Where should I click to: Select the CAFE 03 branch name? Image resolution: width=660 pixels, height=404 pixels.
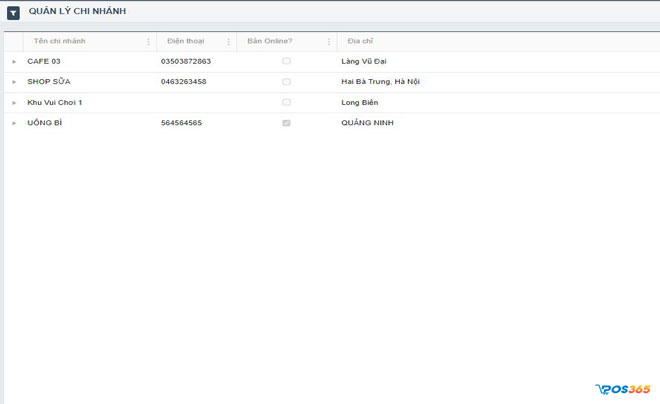tap(44, 61)
